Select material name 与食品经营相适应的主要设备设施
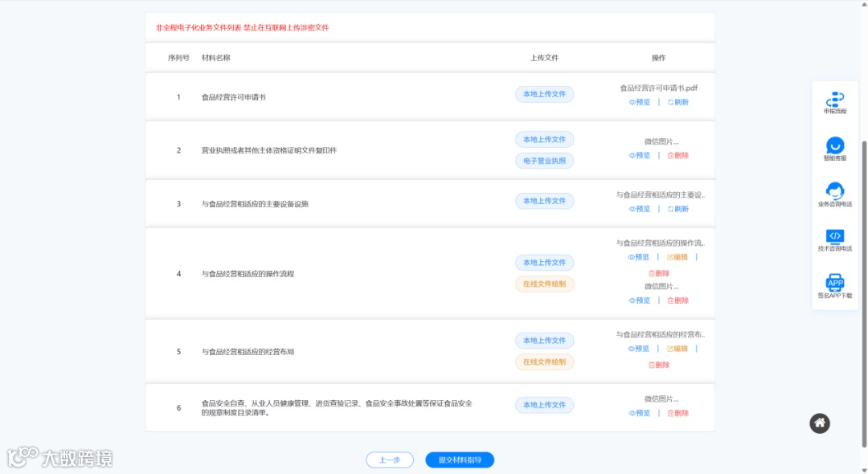Screen dimensions: 868x474 (x=255, y=204)
